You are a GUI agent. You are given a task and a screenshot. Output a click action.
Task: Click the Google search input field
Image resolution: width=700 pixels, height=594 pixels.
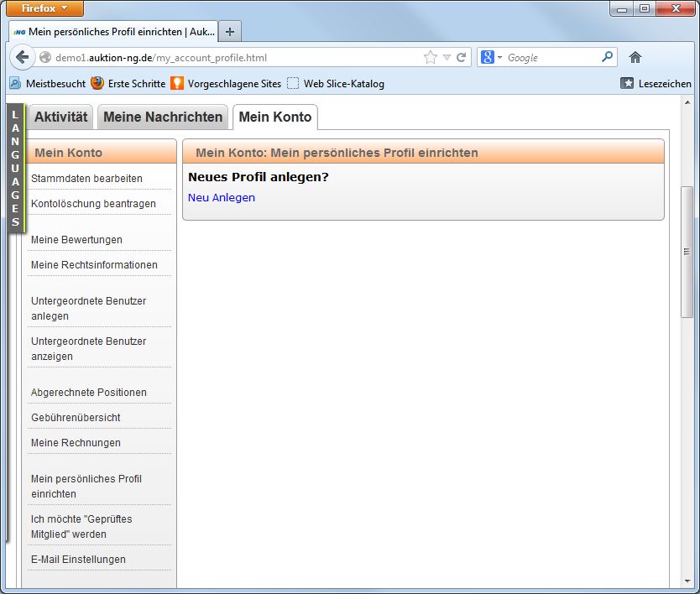coord(551,58)
